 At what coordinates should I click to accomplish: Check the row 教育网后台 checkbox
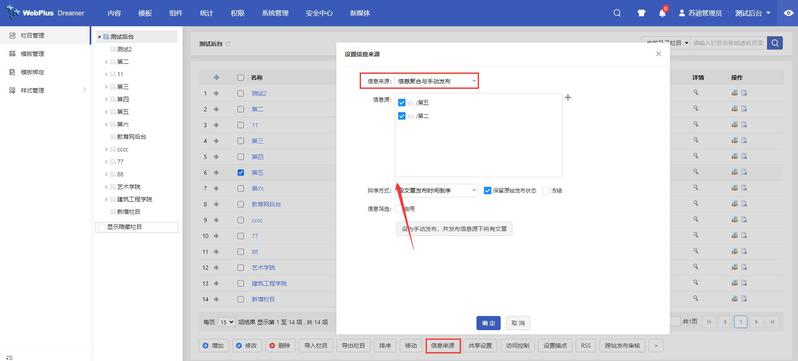[241, 204]
